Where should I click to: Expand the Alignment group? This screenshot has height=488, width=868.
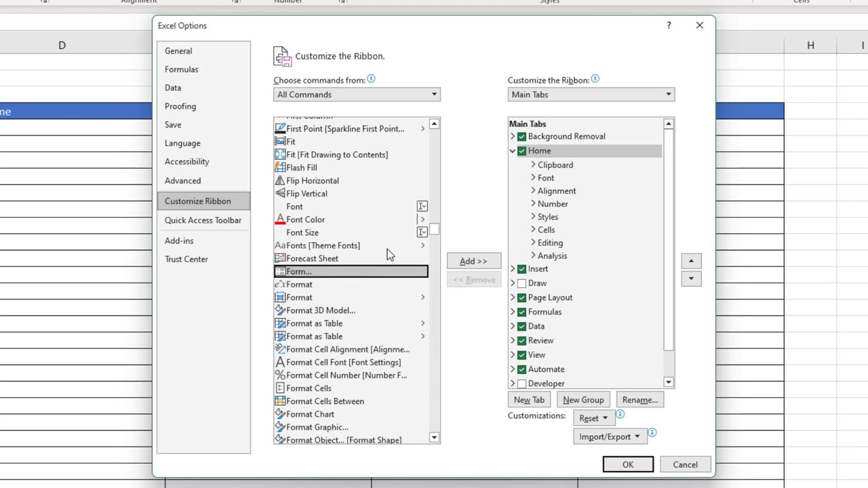point(533,190)
